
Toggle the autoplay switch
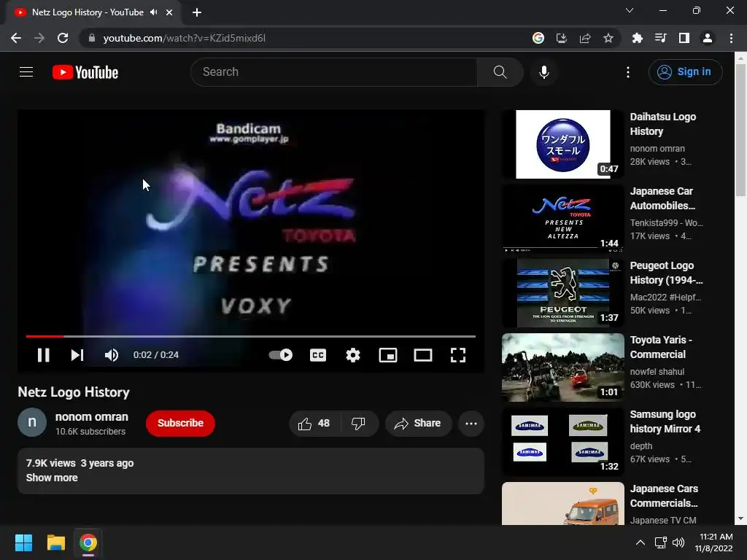pos(281,355)
